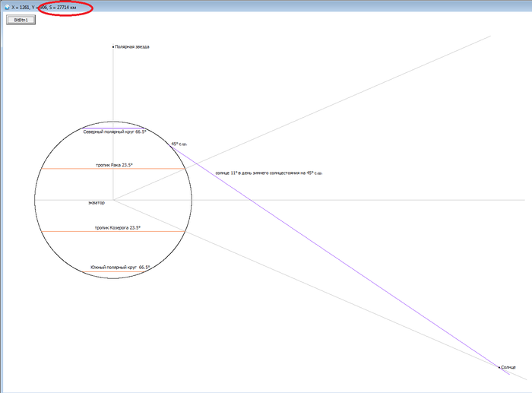Click the 45° с.ш. label

(179, 144)
